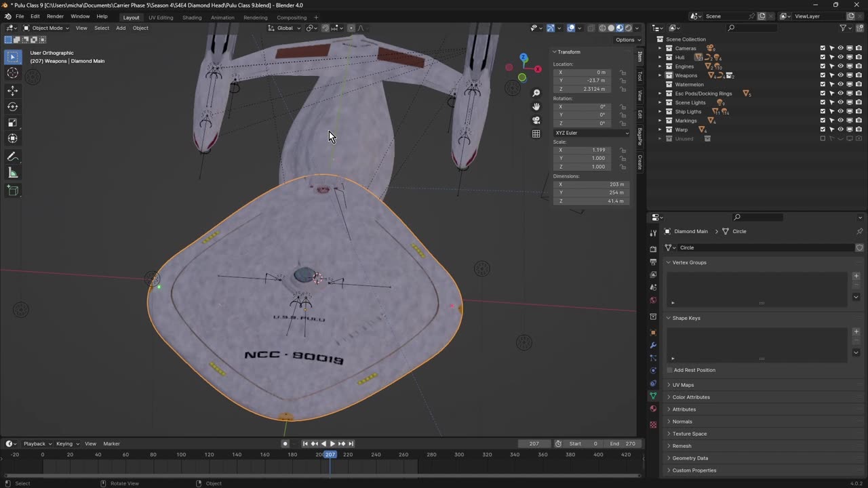
Task: Open the Object properties tab
Action: [x=653, y=333]
